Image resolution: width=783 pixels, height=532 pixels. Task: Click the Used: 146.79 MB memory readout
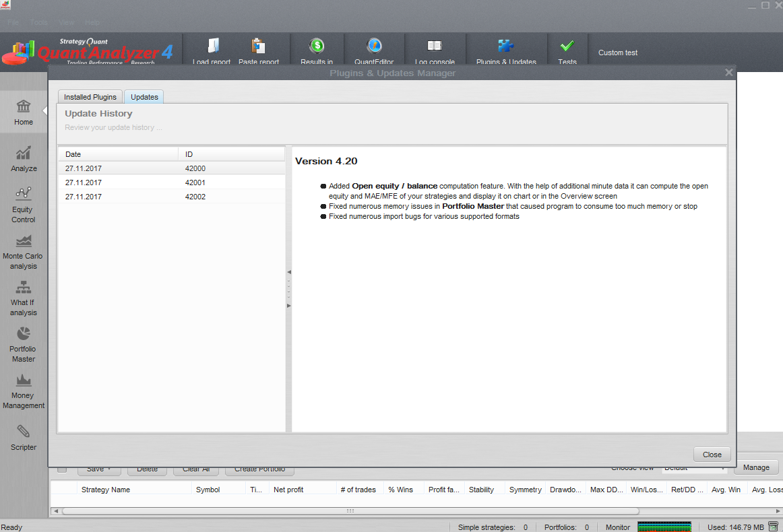(x=736, y=527)
